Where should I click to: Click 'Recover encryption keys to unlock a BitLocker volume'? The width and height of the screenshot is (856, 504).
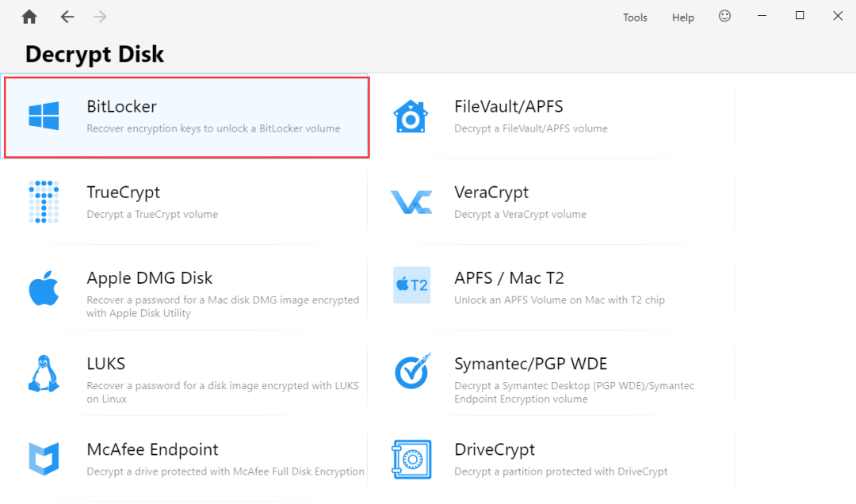pos(213,129)
